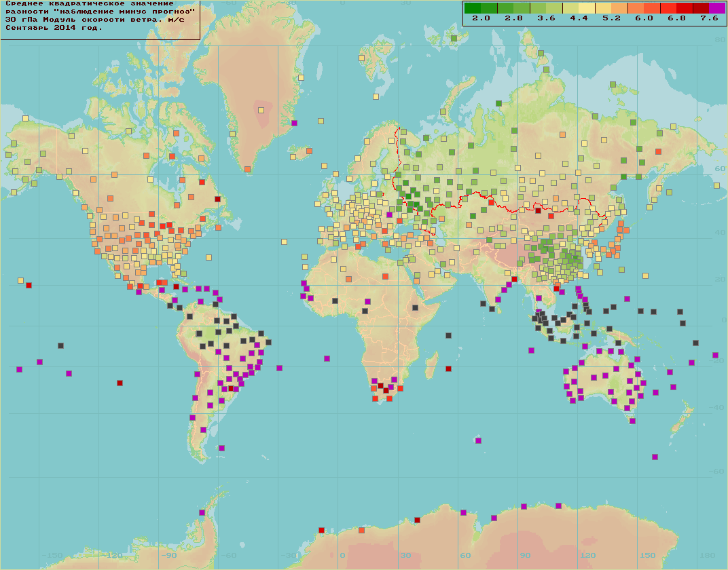Click the yellow station marker in central Greenland
Image resolution: width=728 pixels, height=570 pixels.
tap(261, 111)
